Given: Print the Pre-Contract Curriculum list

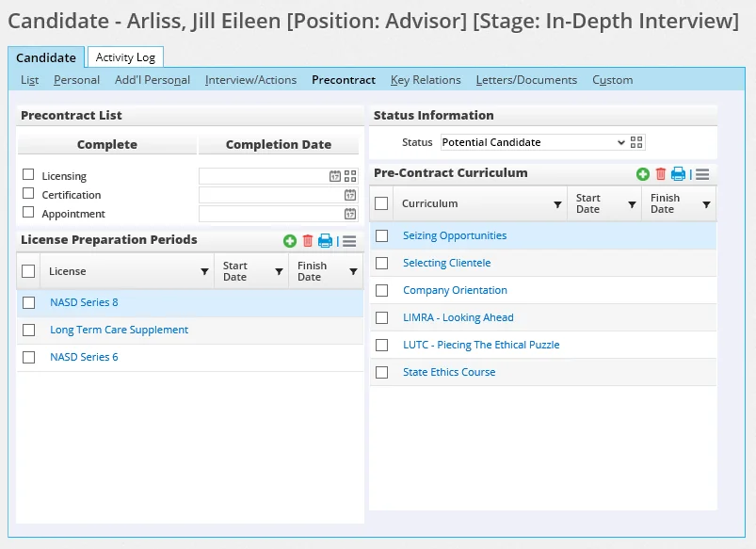Looking at the screenshot, I should pyautogui.click(x=678, y=174).
